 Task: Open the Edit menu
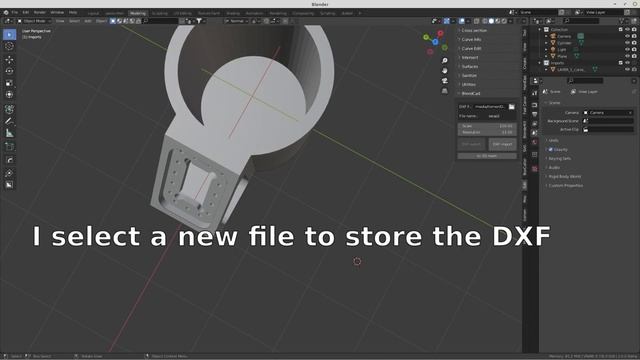[x=26, y=13]
